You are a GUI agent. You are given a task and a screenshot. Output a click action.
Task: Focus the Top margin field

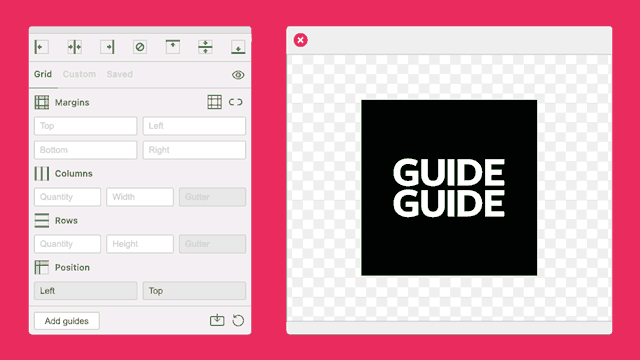coord(86,126)
